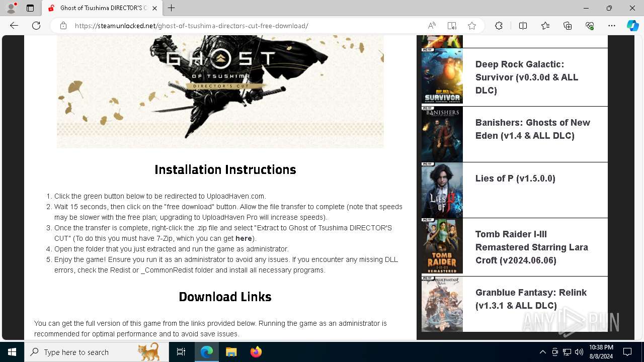Open the Windows Start menu
644x362 pixels.
tap(12, 352)
